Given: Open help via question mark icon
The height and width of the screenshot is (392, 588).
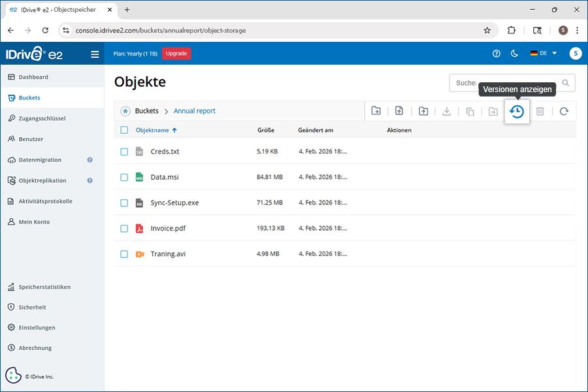Looking at the screenshot, I should coord(497,54).
